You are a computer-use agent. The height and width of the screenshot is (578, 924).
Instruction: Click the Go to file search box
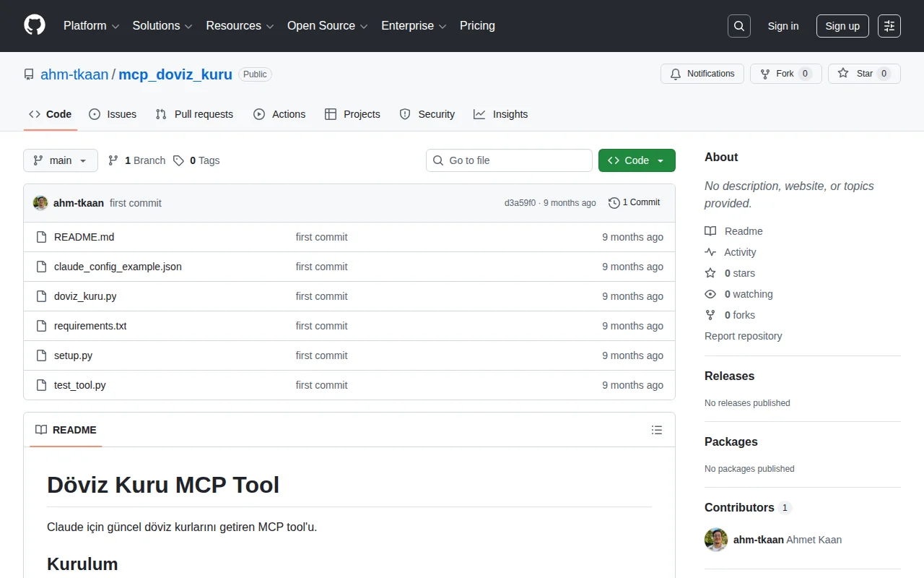(x=509, y=160)
